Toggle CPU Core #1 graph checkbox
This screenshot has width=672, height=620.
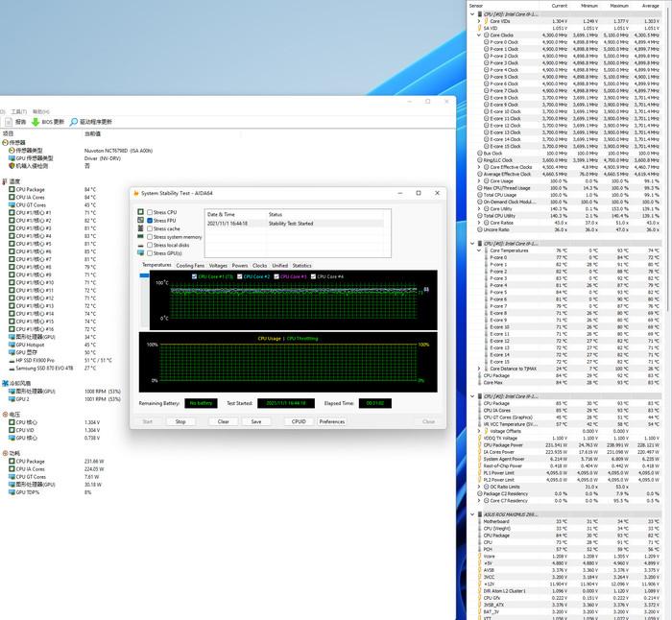click(194, 276)
